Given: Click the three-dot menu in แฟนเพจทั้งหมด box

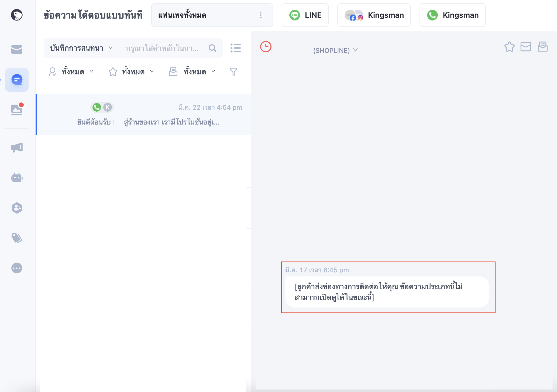Looking at the screenshot, I should (261, 15).
